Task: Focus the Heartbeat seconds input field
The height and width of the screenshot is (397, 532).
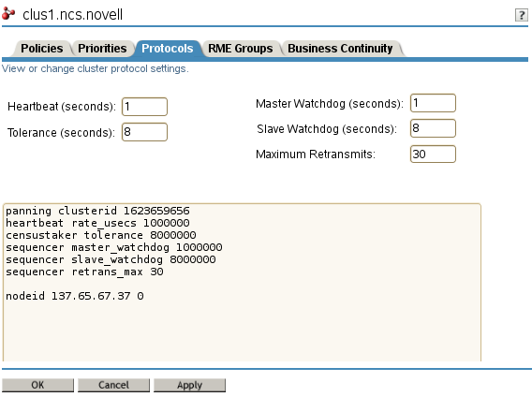Action: coord(144,107)
